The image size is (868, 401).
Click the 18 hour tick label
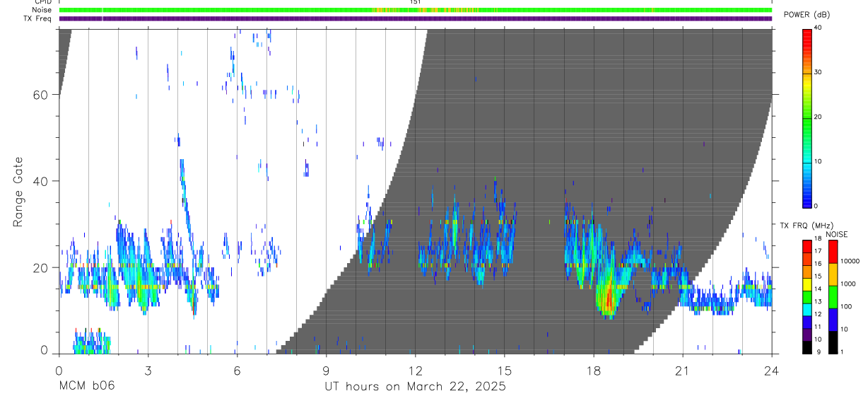coord(594,370)
